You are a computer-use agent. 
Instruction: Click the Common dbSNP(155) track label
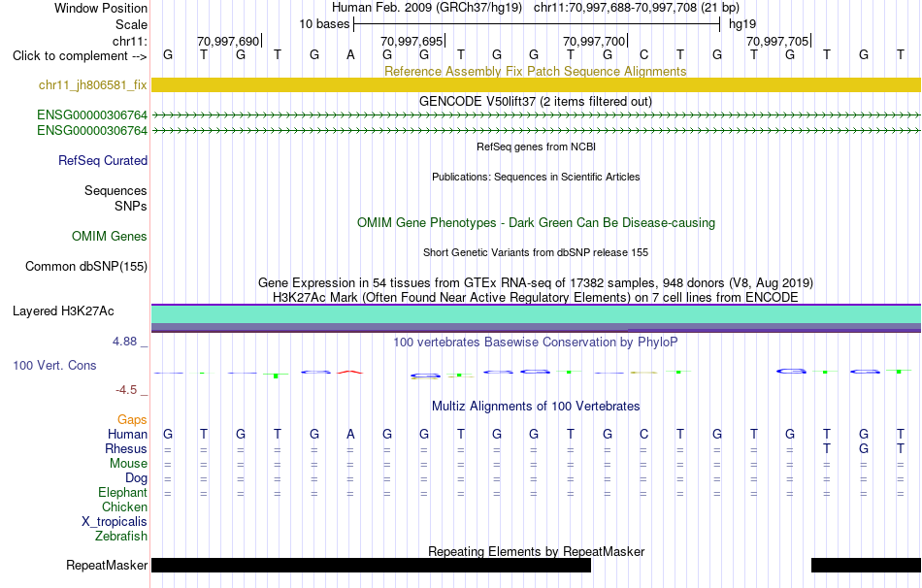coord(86,267)
